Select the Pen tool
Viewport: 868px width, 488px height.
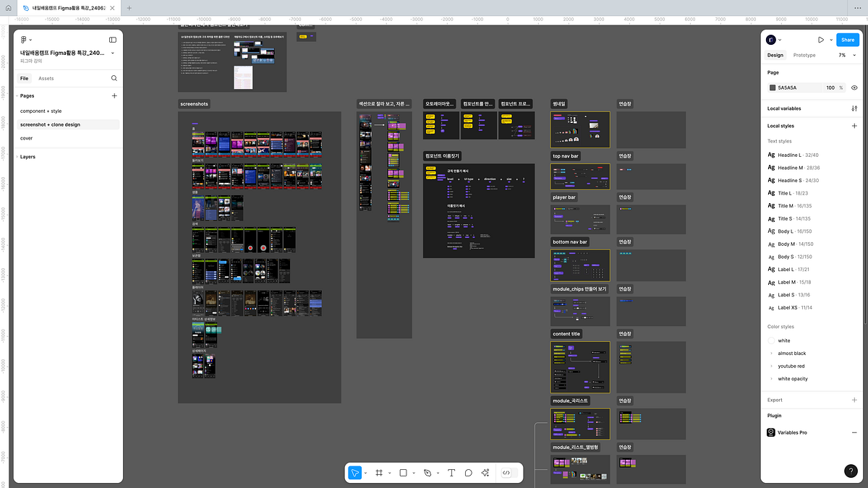click(427, 473)
